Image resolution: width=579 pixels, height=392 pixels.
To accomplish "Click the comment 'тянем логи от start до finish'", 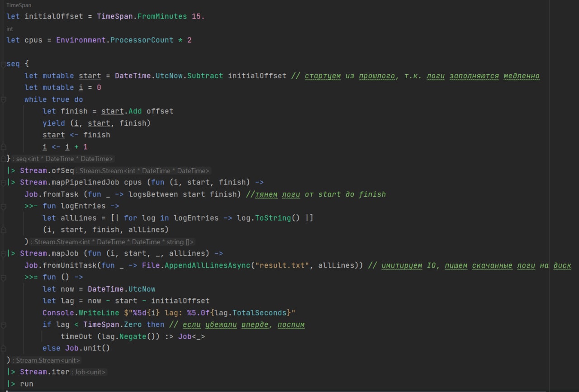I will (321, 194).
